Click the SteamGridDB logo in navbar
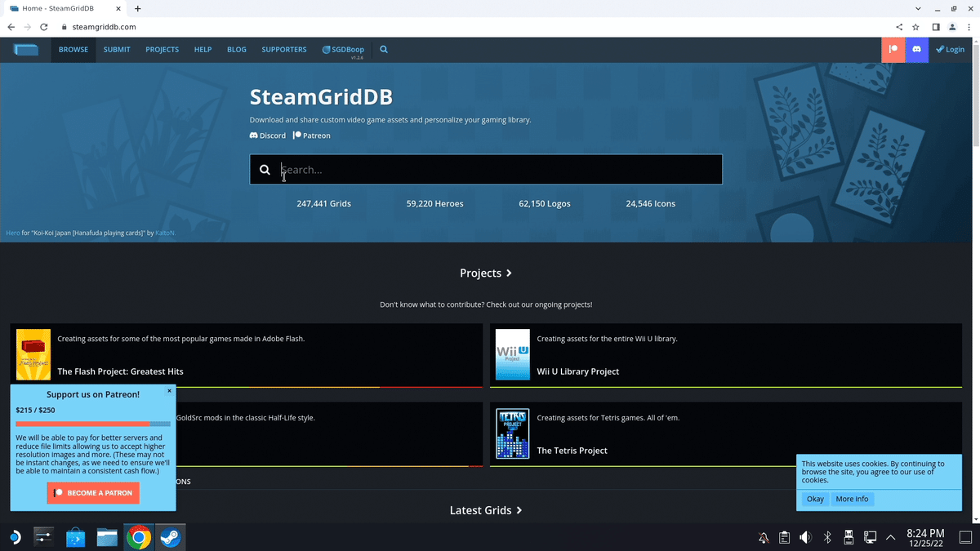The width and height of the screenshot is (980, 551). point(25,50)
